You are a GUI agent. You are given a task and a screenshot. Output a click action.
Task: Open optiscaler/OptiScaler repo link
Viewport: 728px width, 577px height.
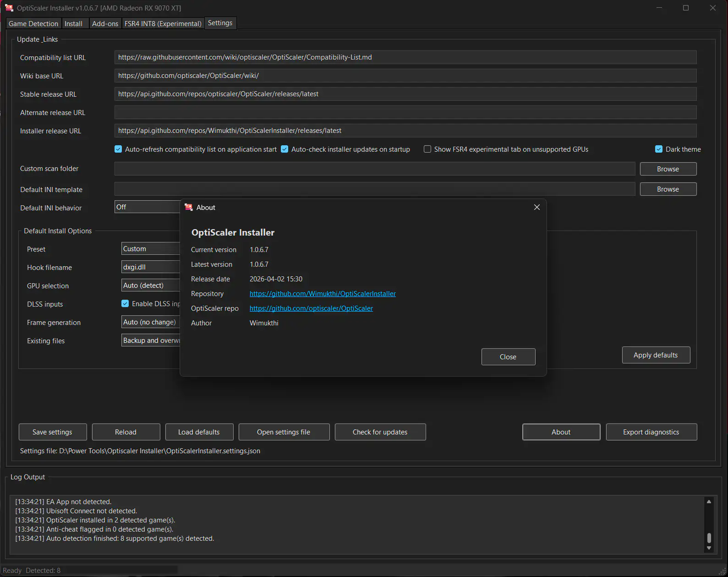[x=311, y=308]
